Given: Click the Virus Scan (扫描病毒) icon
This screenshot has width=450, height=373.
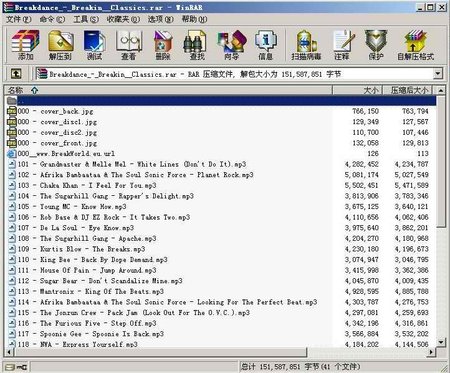Looking at the screenshot, I should (x=306, y=45).
